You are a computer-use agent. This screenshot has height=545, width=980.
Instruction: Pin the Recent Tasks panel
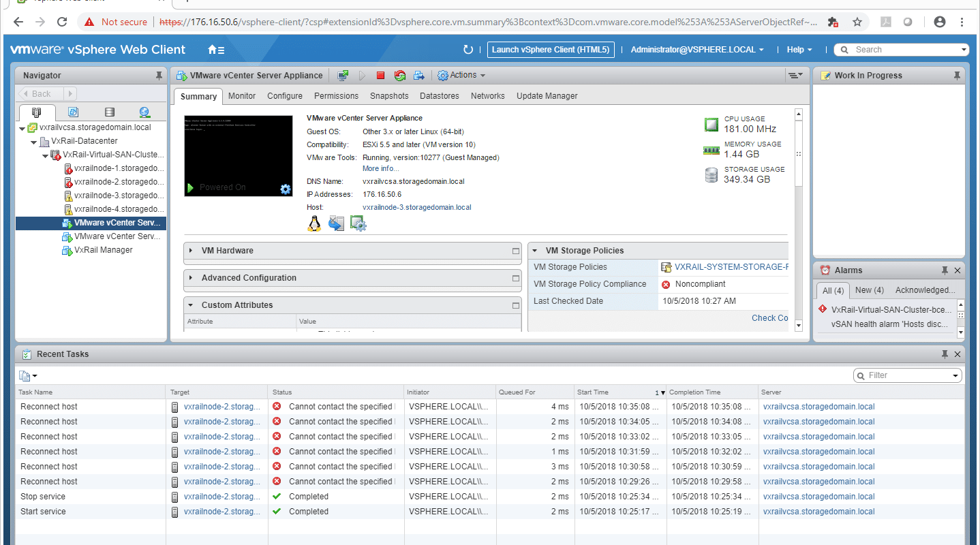tap(945, 354)
